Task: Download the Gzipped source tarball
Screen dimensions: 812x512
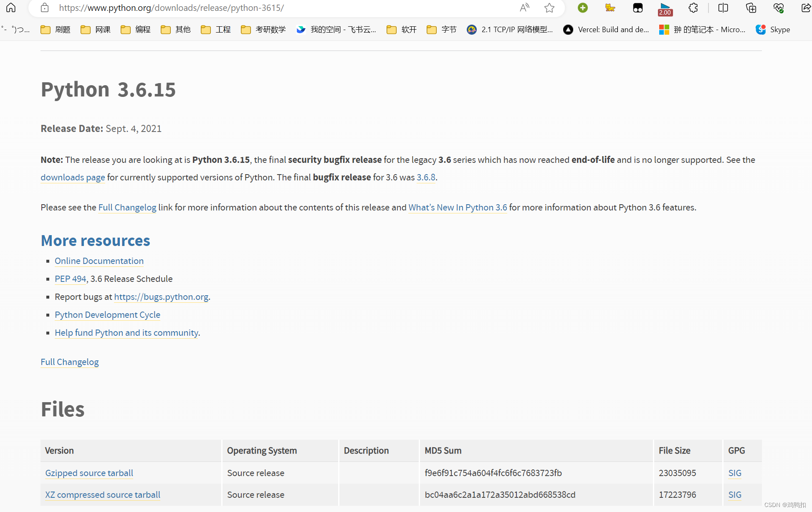Action: click(x=89, y=473)
